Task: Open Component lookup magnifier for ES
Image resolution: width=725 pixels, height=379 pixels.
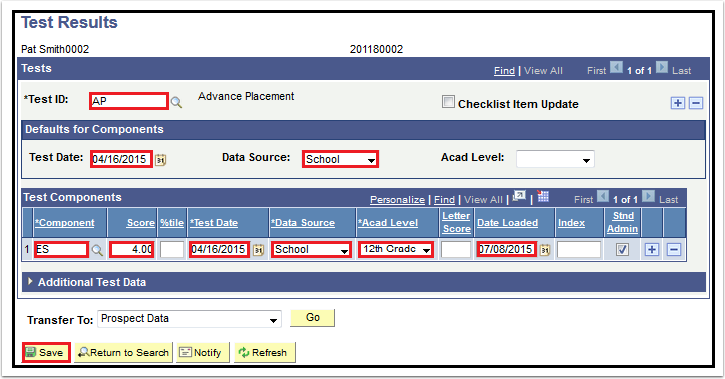Action: click(x=97, y=250)
